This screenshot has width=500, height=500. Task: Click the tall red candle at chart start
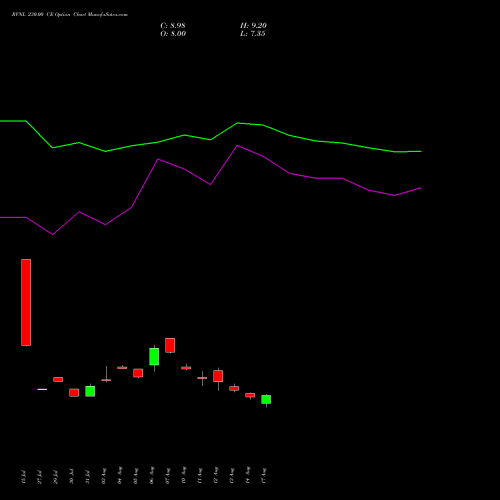[26, 302]
